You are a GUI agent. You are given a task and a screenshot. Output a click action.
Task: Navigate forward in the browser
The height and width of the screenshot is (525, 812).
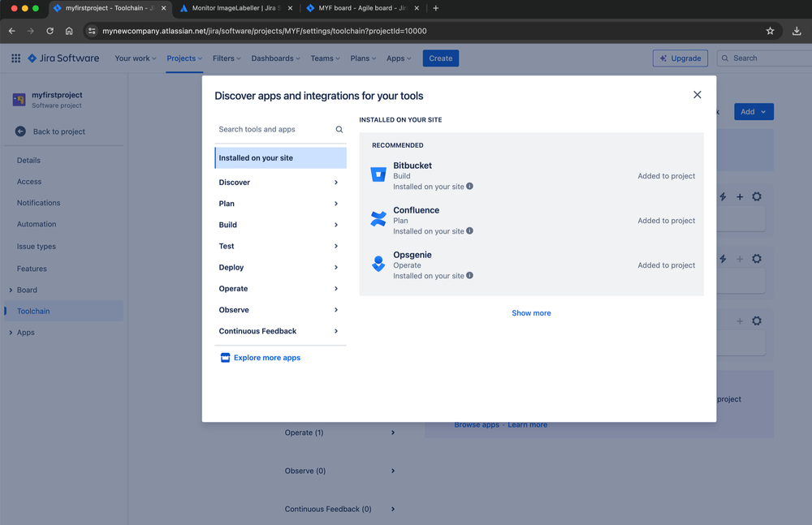click(31, 31)
